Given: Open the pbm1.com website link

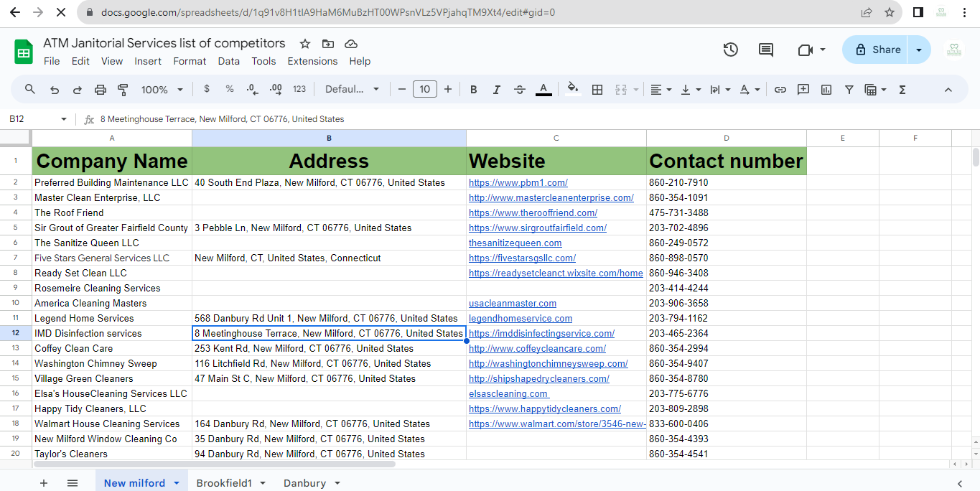Looking at the screenshot, I should pos(518,182).
